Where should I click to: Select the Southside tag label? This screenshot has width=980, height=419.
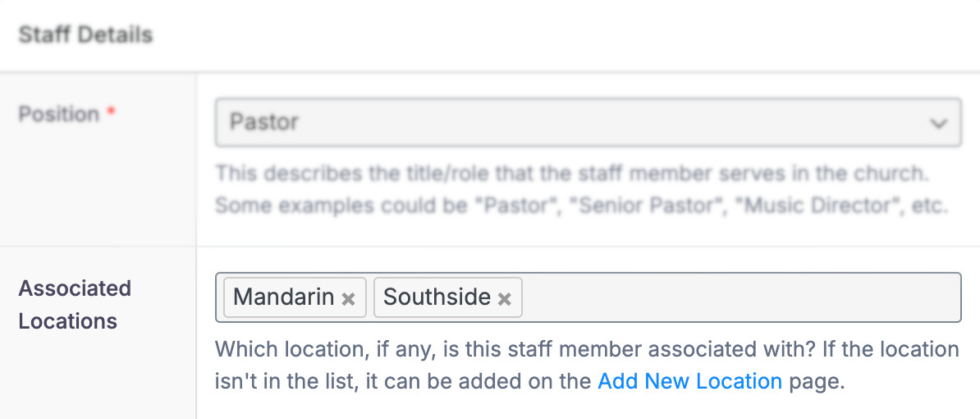pyautogui.click(x=437, y=297)
